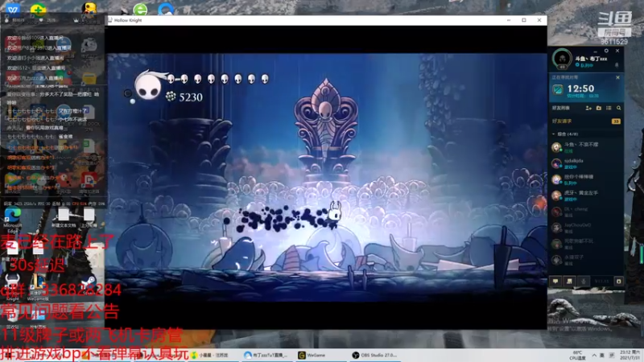Click the taskbar clock showing 23:12

tap(630, 355)
